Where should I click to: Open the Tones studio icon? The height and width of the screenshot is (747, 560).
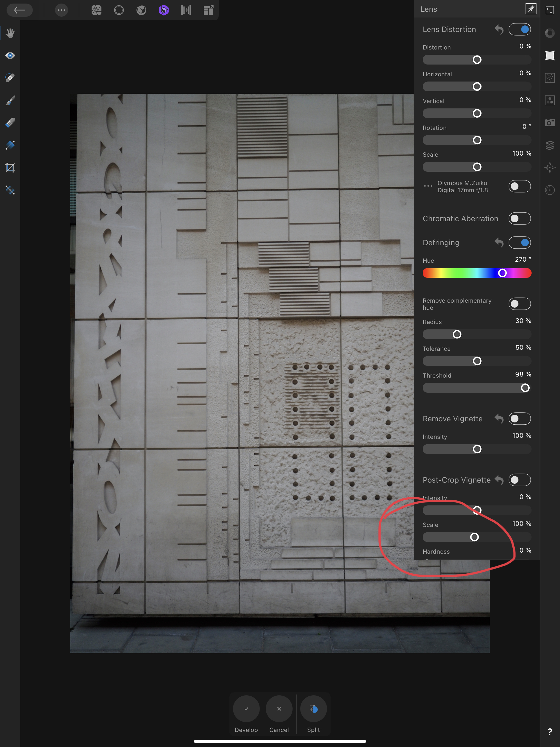pyautogui.click(x=550, y=100)
